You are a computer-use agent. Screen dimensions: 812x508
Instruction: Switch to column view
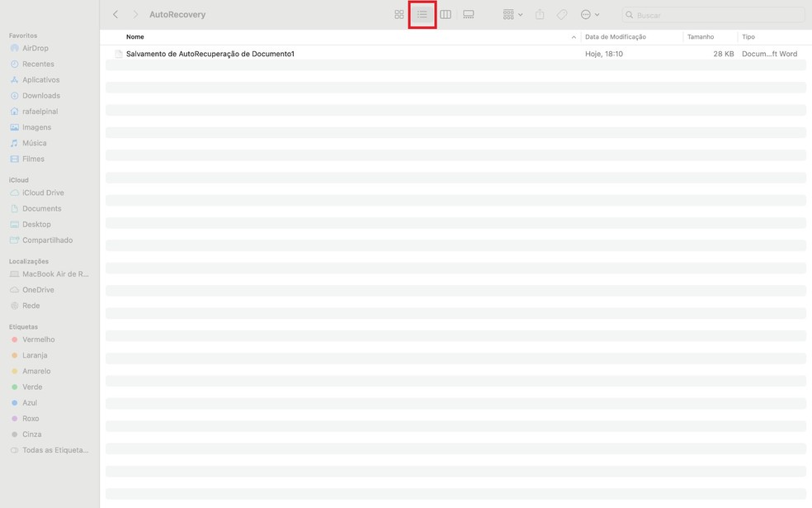(446, 15)
